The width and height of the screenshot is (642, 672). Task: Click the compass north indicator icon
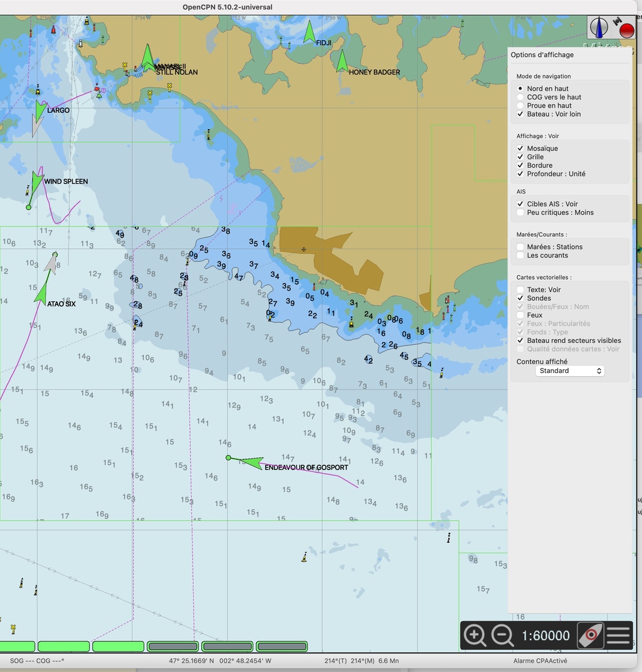[599, 28]
